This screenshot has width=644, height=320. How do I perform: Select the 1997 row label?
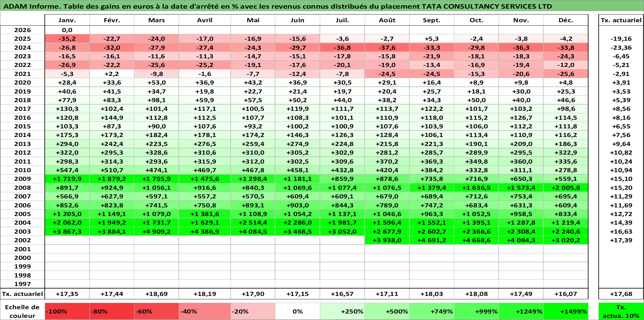coord(23,284)
